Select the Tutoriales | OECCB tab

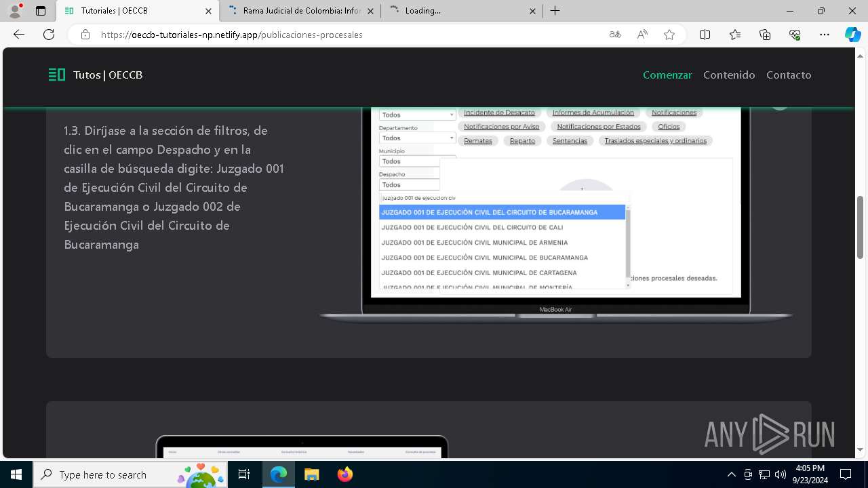point(138,11)
